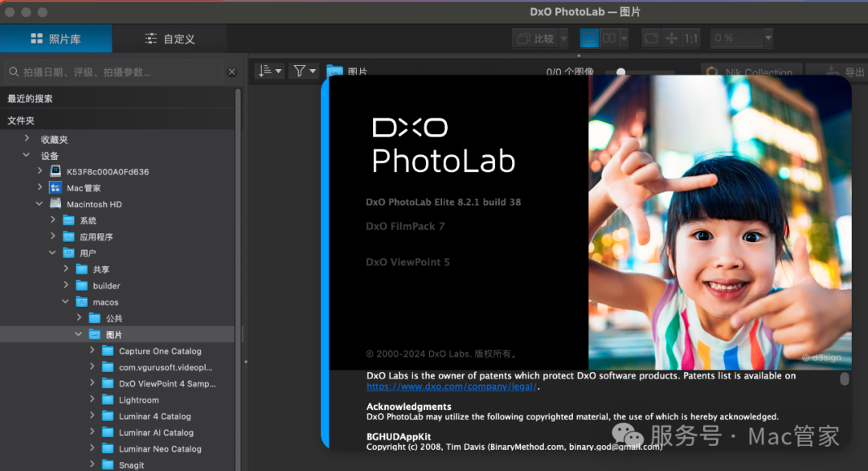Click the Lightroom folder icon
The width and height of the screenshot is (868, 471).
point(108,399)
